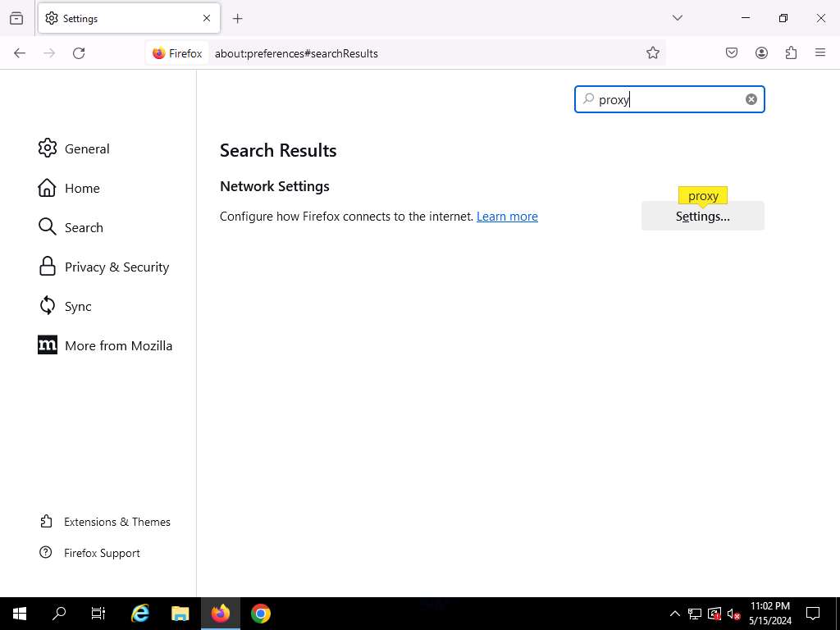Open the Firefox account icon

click(x=761, y=53)
